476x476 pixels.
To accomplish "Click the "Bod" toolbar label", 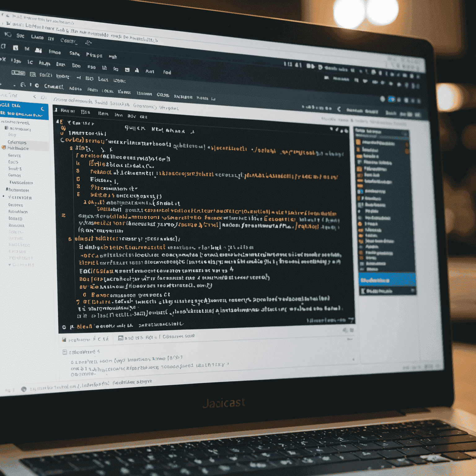I will coord(76,65).
